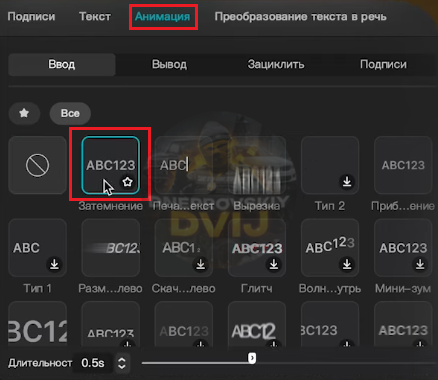Download the Волн...утрь animation preset

tap(347, 264)
